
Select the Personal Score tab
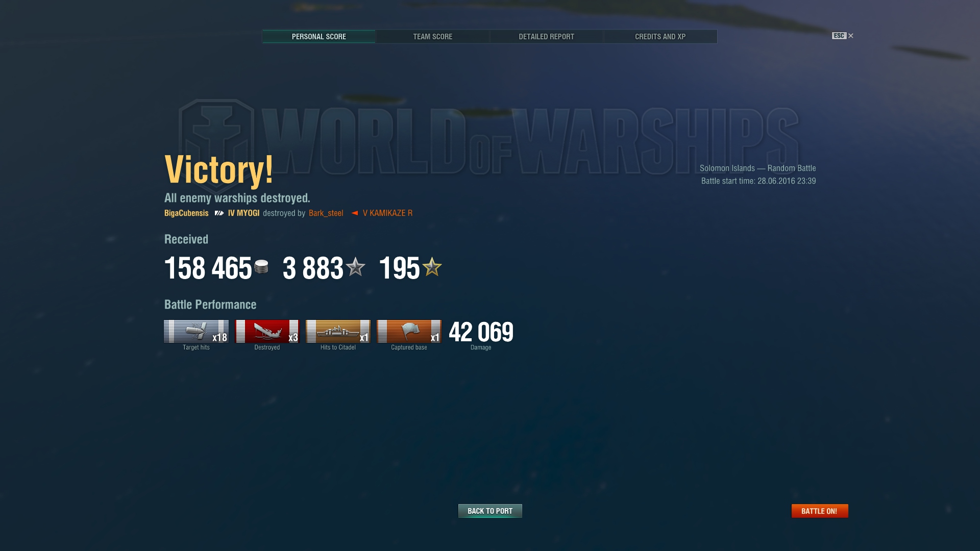[x=319, y=37]
